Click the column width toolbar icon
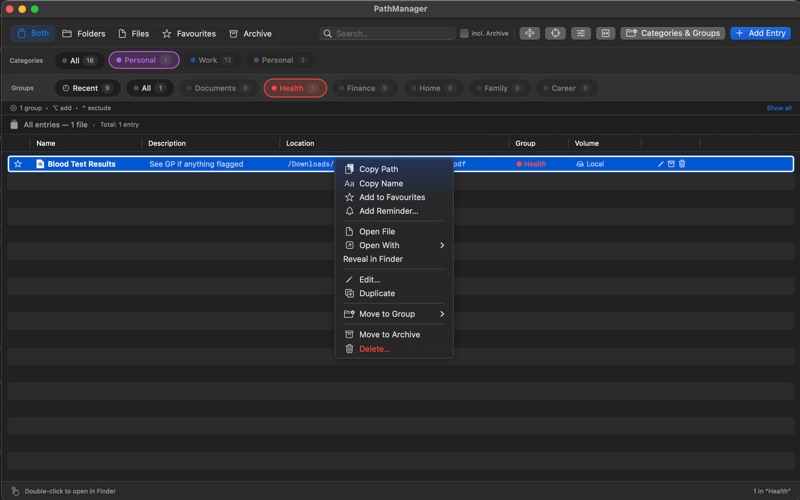 click(606, 33)
